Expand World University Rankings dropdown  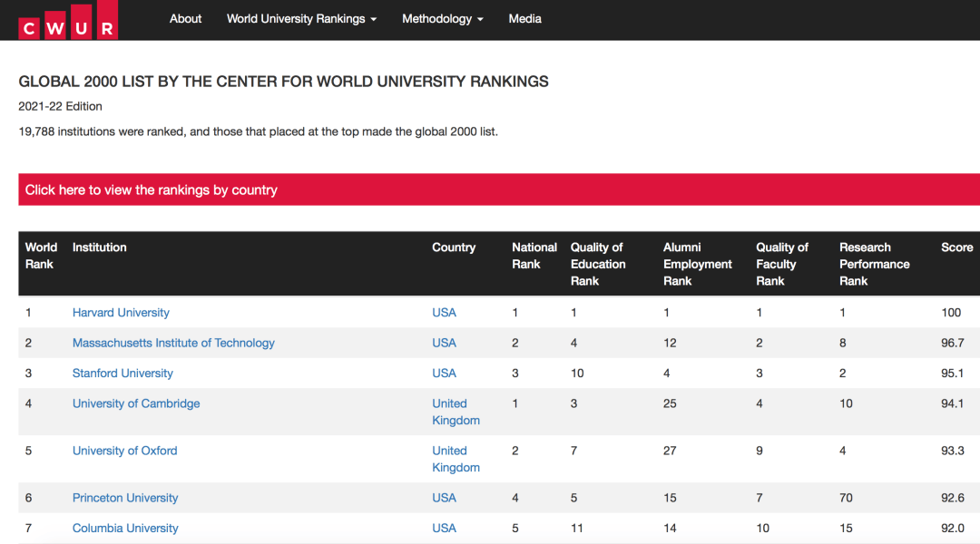coord(301,19)
